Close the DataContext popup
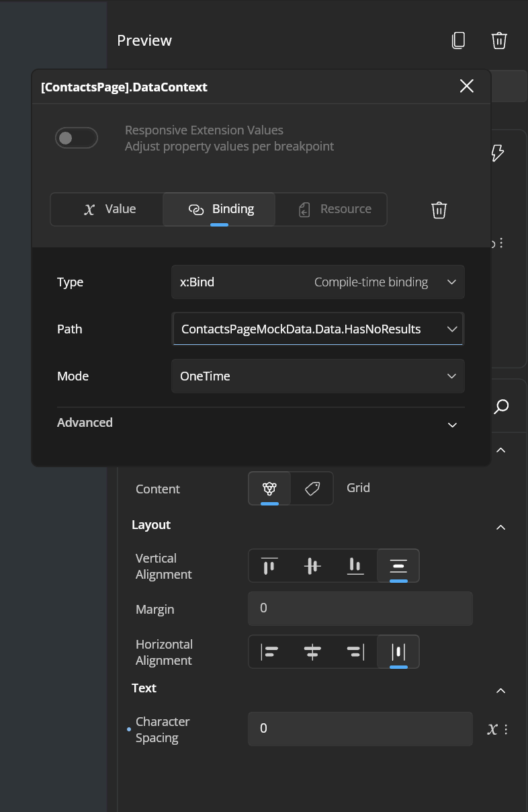Image resolution: width=528 pixels, height=812 pixels. coord(467,86)
